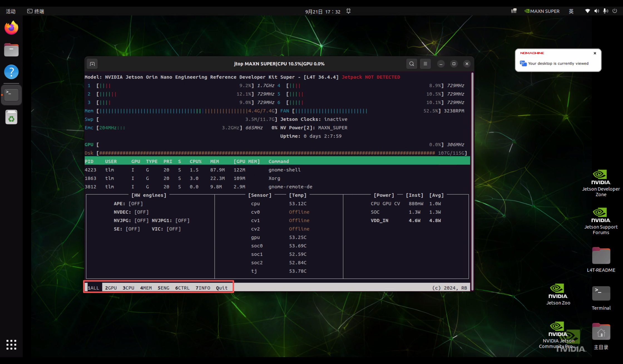This screenshot has width=623, height=364.
Task: Switch to the 2GPU tab
Action: [111, 288]
